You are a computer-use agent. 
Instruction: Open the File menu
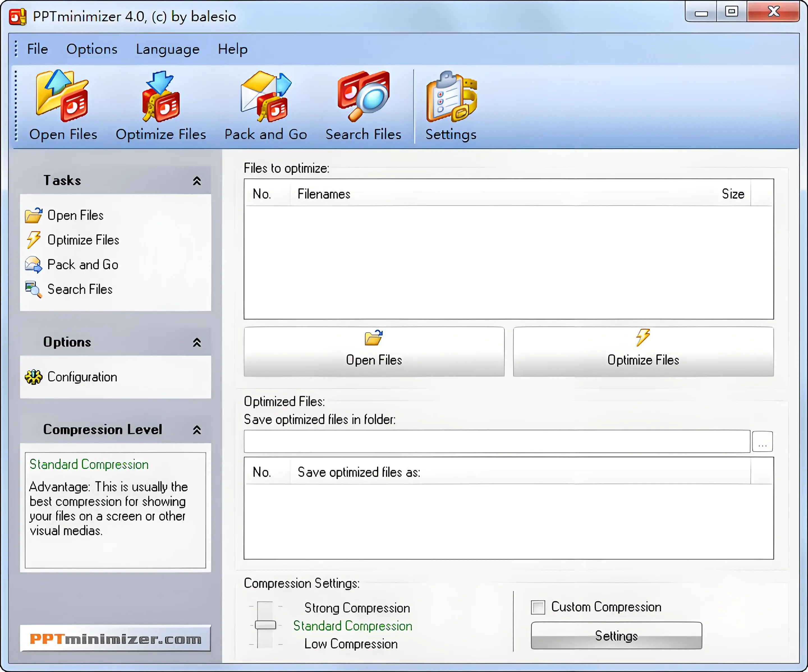37,49
